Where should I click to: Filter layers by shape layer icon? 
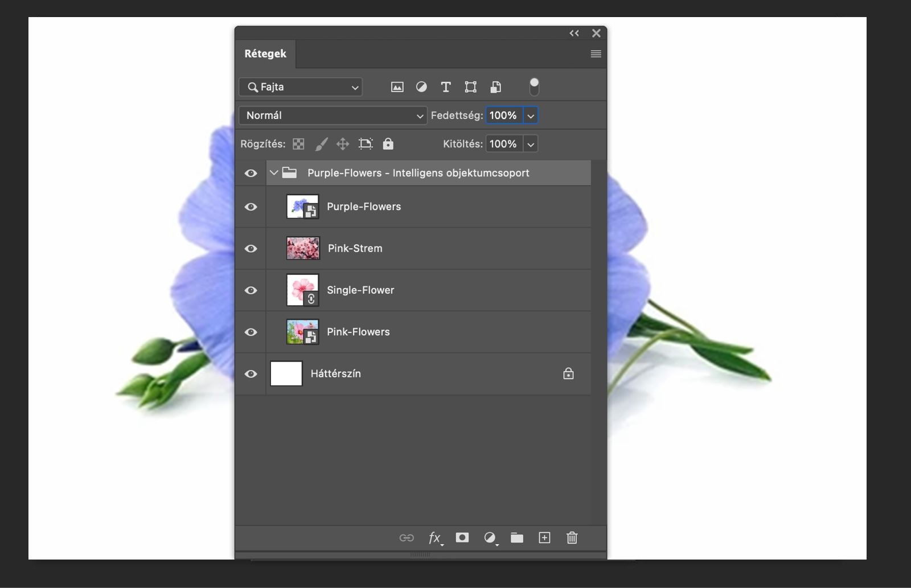point(470,87)
